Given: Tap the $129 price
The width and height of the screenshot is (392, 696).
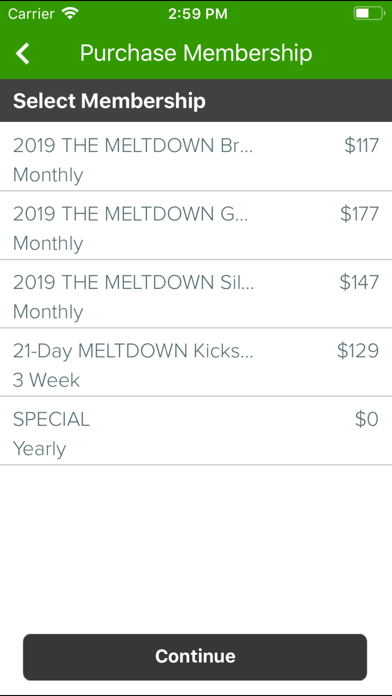Looking at the screenshot, I should pyautogui.click(x=358, y=351).
